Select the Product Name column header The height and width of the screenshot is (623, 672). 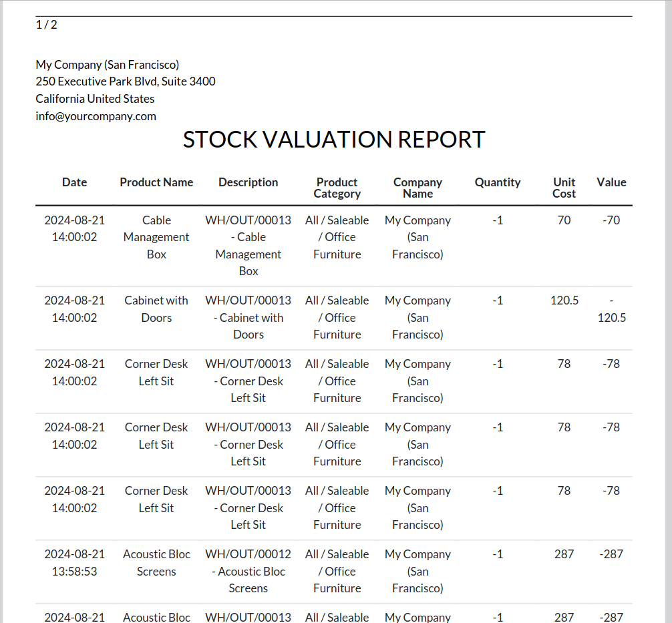click(156, 182)
